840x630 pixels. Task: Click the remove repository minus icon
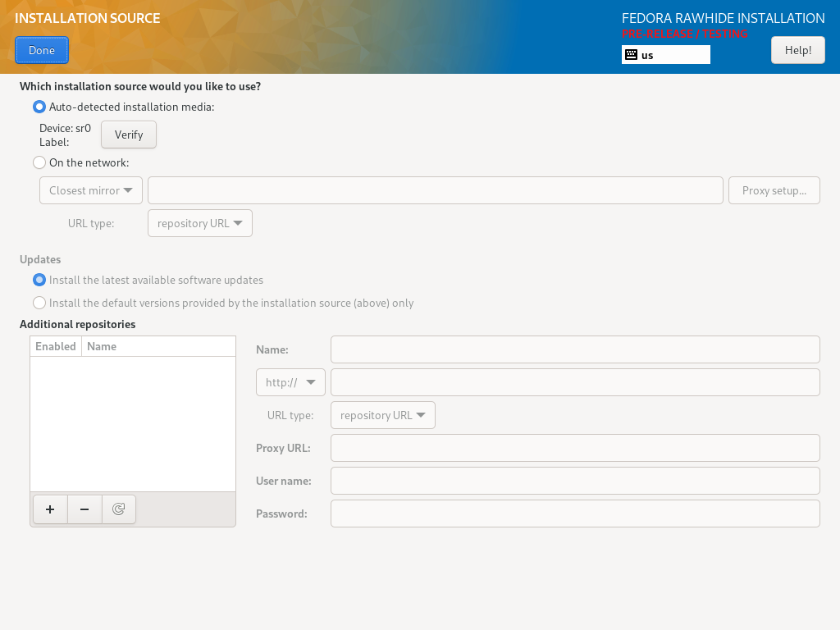[84, 509]
